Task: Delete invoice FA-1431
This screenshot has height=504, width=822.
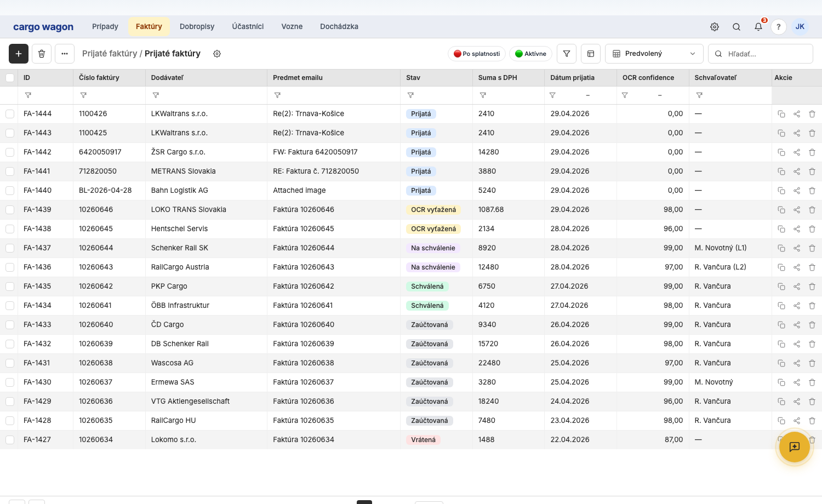Action: pos(812,363)
